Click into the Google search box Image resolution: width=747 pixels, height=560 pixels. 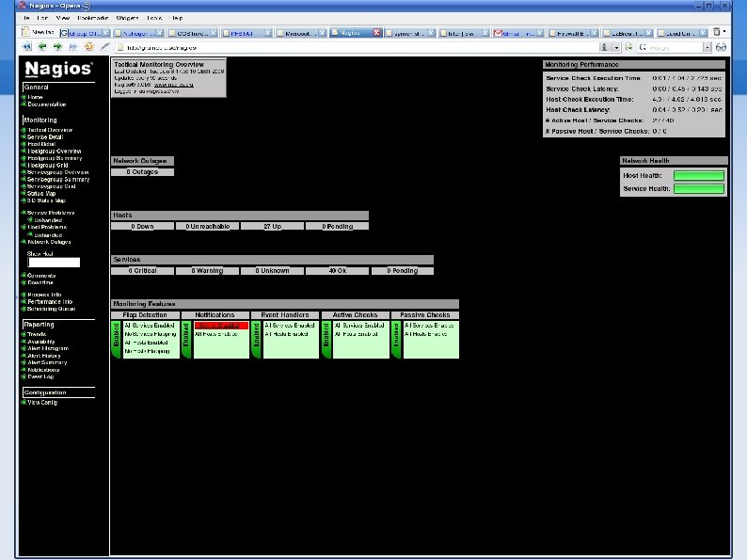(x=675, y=47)
